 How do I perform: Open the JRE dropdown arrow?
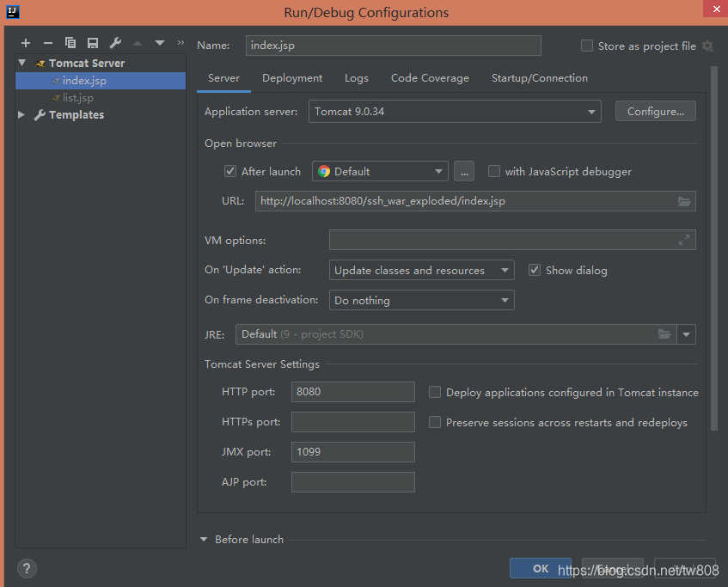click(686, 334)
